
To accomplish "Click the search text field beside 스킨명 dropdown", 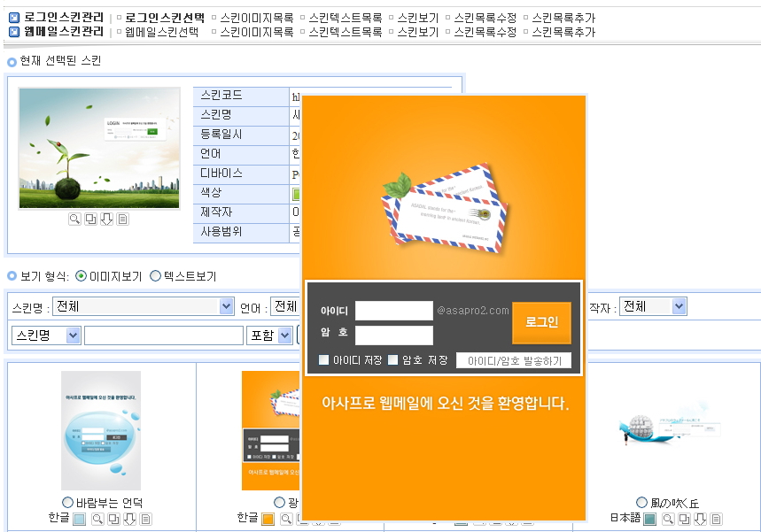I will point(163,335).
